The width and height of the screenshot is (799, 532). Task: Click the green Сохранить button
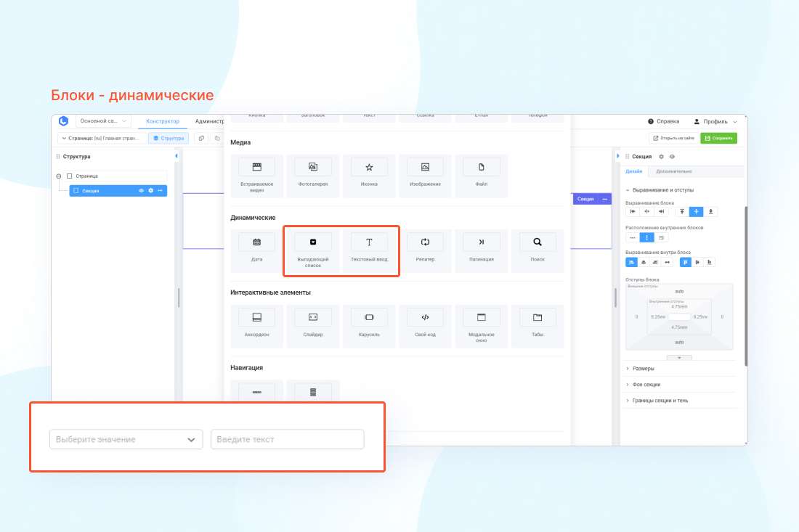[x=718, y=138]
